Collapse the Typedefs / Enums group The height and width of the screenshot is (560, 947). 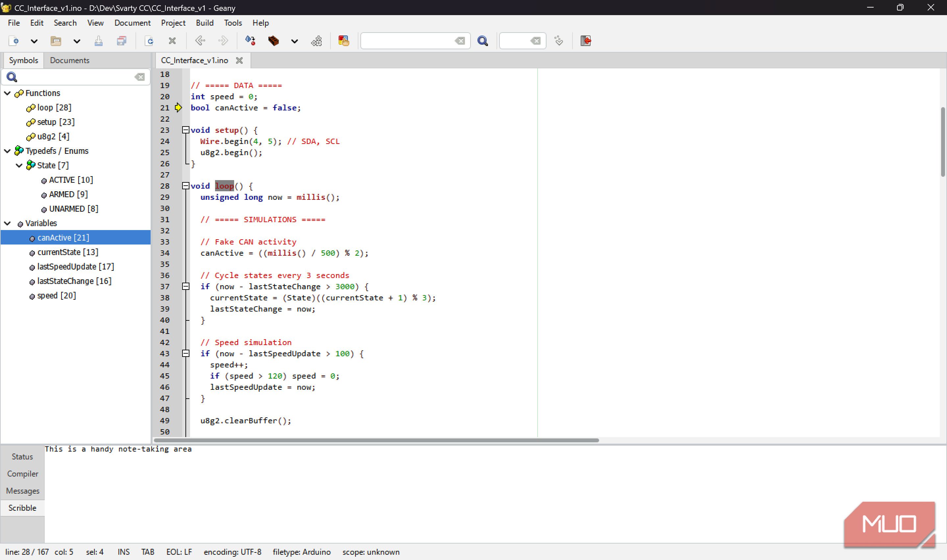7,151
